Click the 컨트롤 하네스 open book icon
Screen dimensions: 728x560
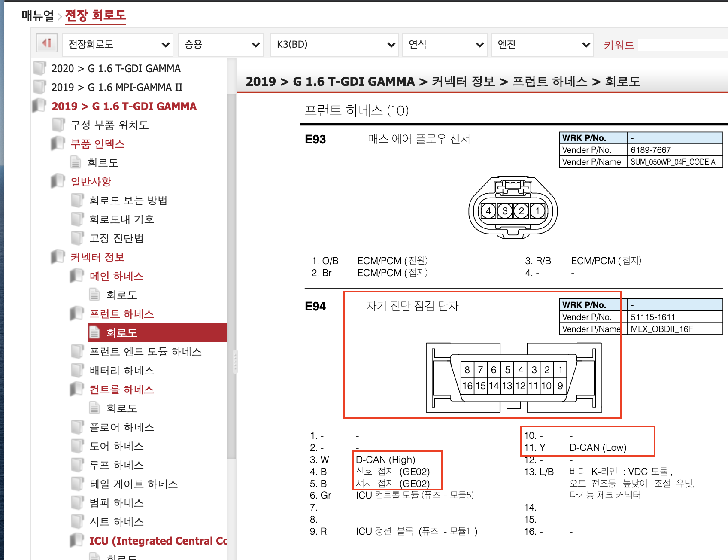pyautogui.click(x=77, y=389)
